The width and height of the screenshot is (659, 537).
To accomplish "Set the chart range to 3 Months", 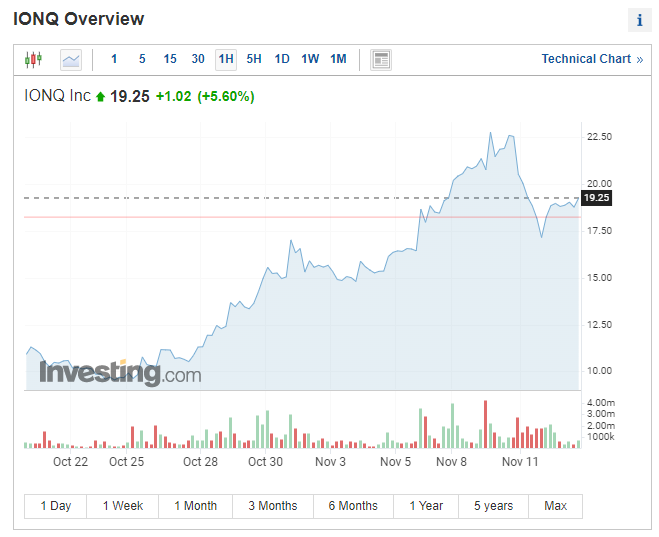I will pos(273,506).
